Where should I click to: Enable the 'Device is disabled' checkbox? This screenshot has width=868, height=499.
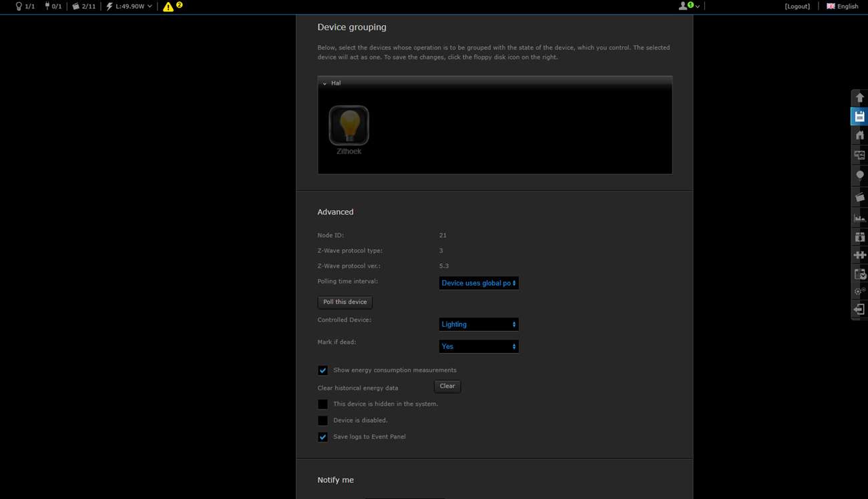pyautogui.click(x=322, y=421)
